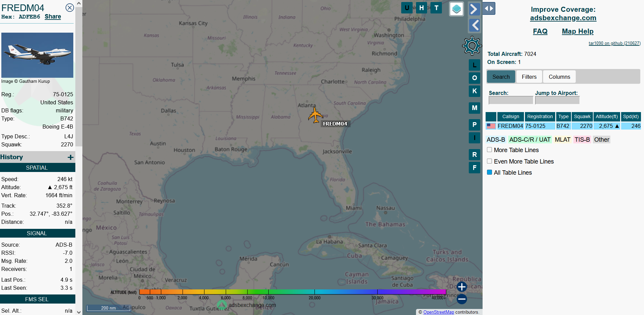This screenshot has height=315, width=644.
Task: Uncheck All Table Lines checkbox
Action: (x=490, y=172)
